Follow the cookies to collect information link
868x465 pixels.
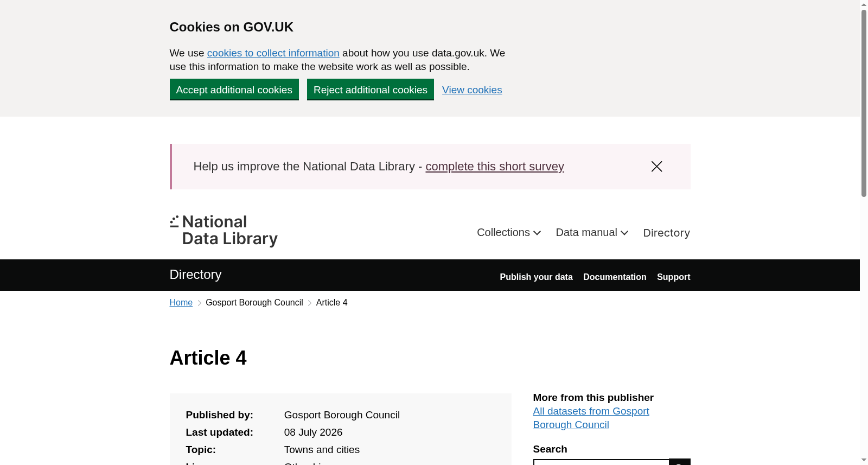coord(273,53)
